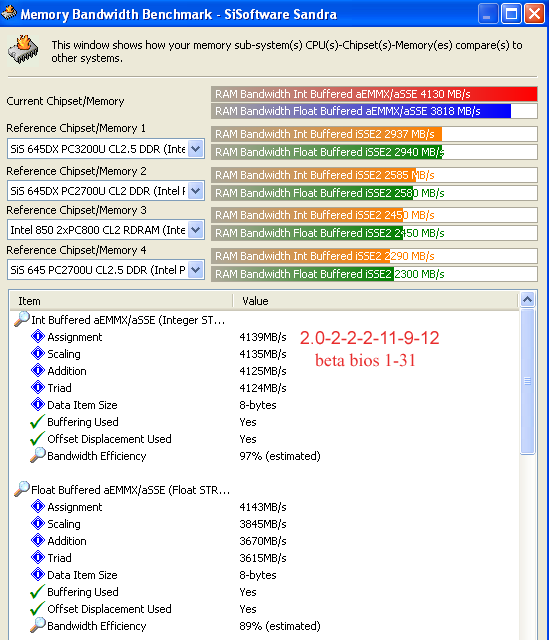Click the Item column header
549x640 pixels.
click(121, 301)
